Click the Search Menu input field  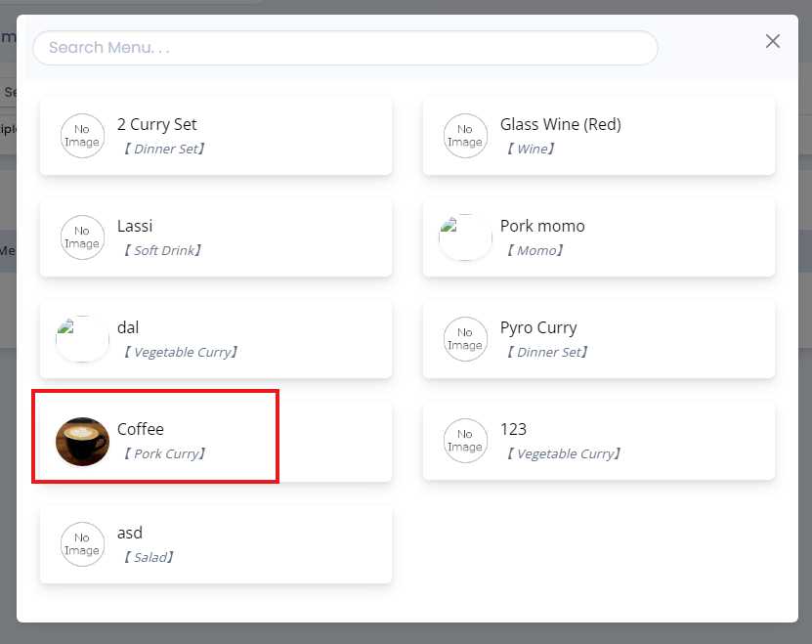(x=345, y=47)
